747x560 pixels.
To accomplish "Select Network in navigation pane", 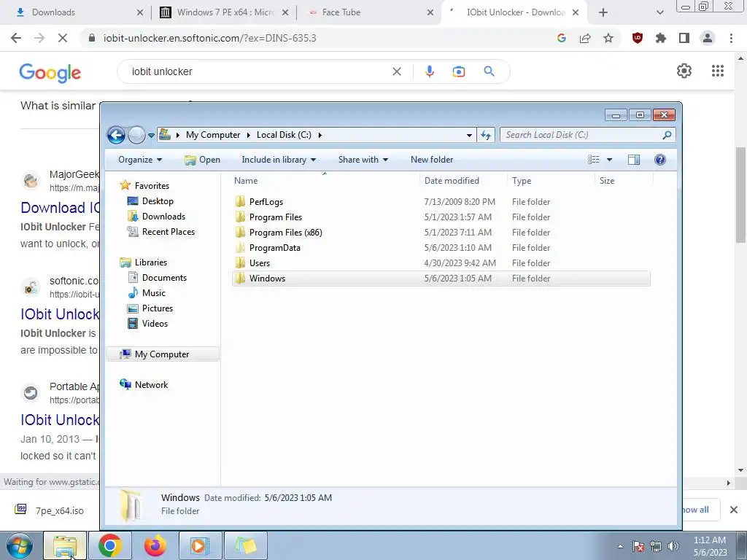I will coord(144,385).
